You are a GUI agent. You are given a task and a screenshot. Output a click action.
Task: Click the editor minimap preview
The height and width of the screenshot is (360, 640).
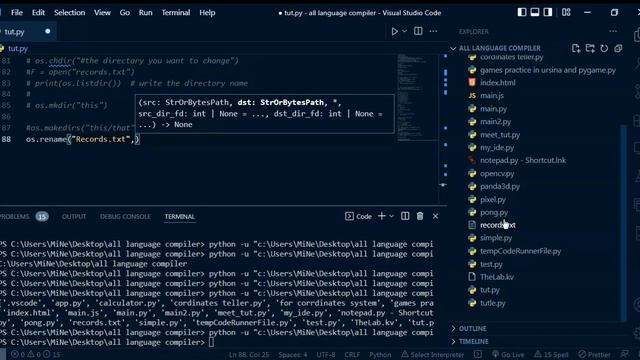tap(417, 97)
